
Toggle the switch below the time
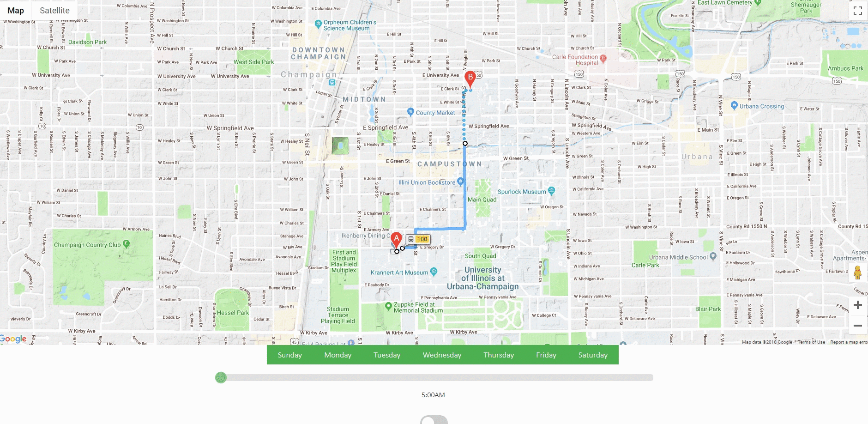[x=434, y=420]
